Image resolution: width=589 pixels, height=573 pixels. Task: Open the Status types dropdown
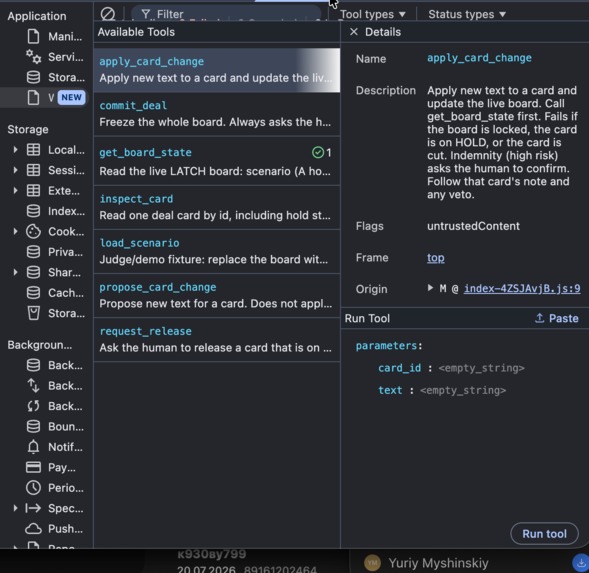467,14
